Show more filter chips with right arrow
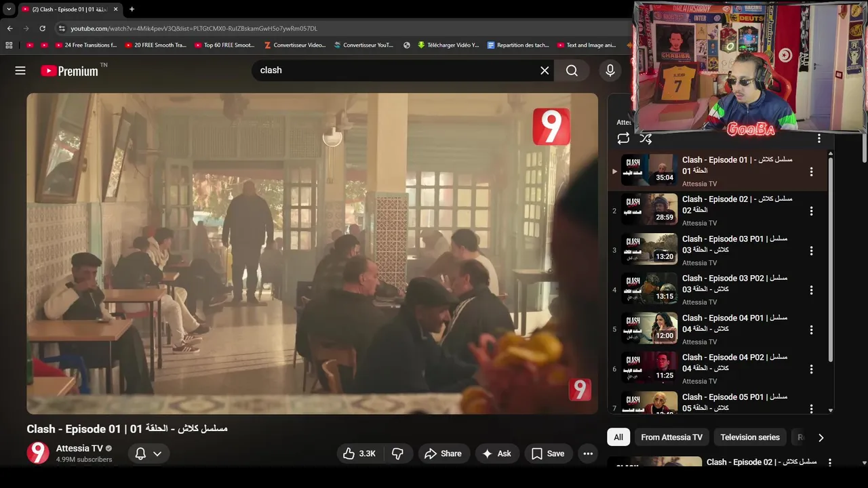Viewport: 868px width, 488px height. 821,437
